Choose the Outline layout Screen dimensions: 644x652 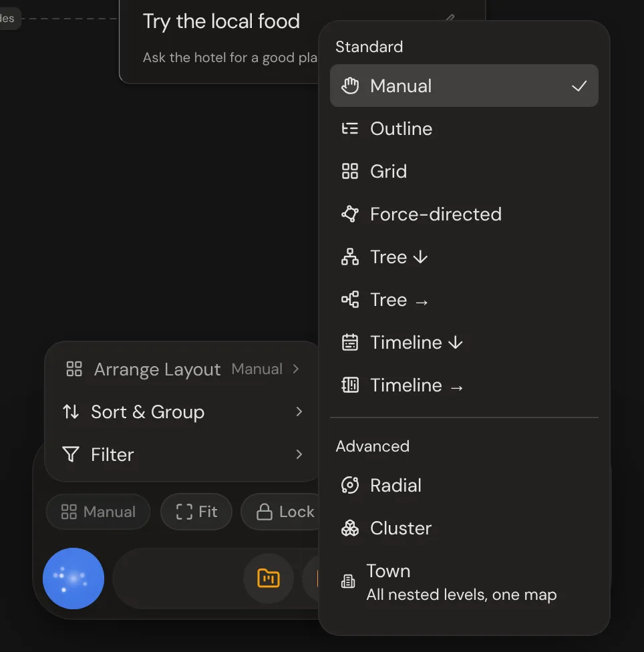pyautogui.click(x=464, y=128)
